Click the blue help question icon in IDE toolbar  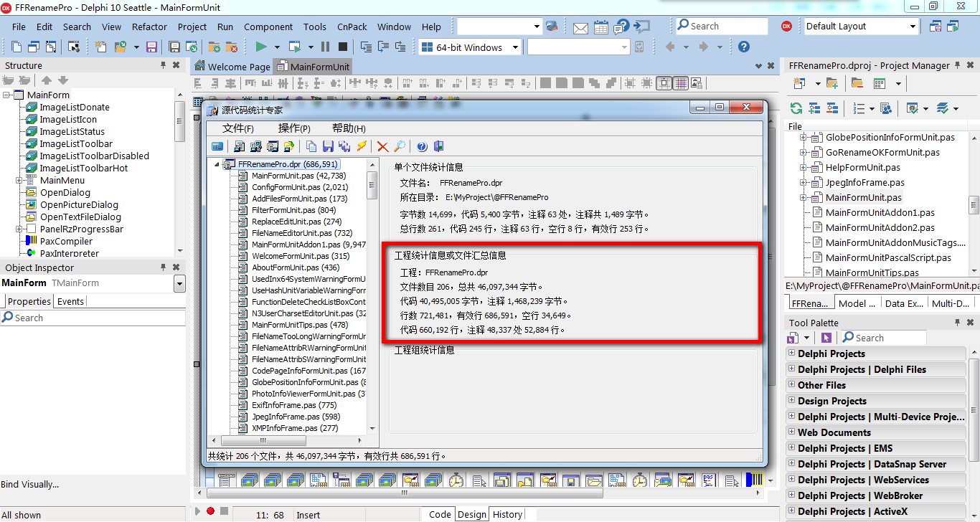744,47
